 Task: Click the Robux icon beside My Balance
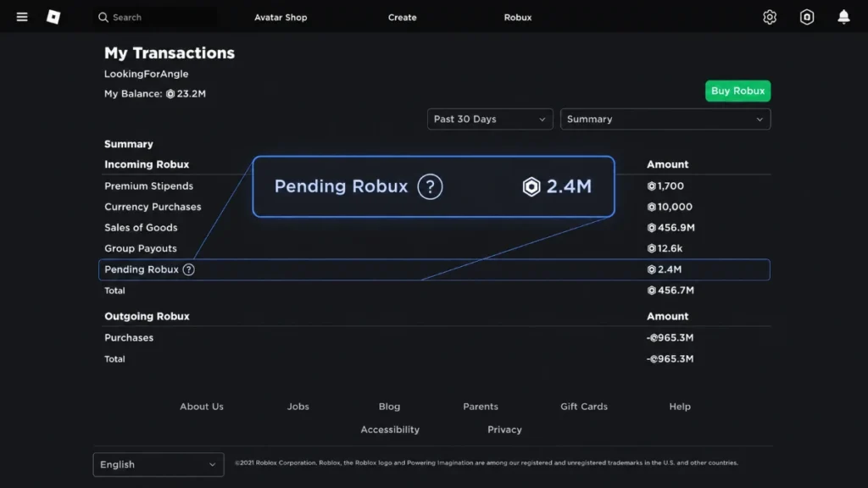pos(170,94)
